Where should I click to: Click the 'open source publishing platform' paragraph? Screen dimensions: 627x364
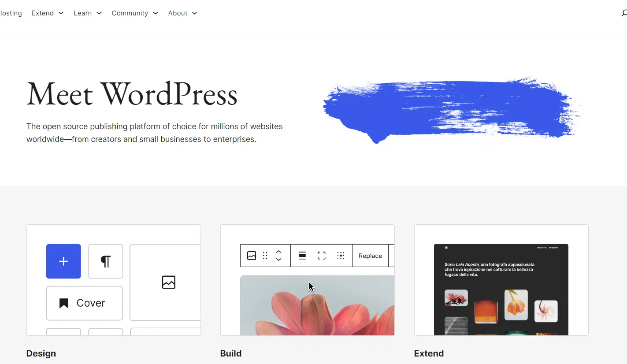155,133
